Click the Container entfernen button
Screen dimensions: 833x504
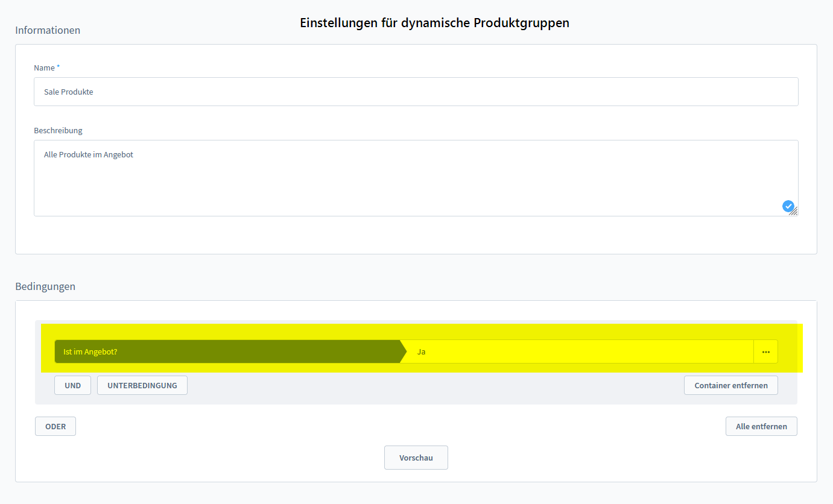731,385
